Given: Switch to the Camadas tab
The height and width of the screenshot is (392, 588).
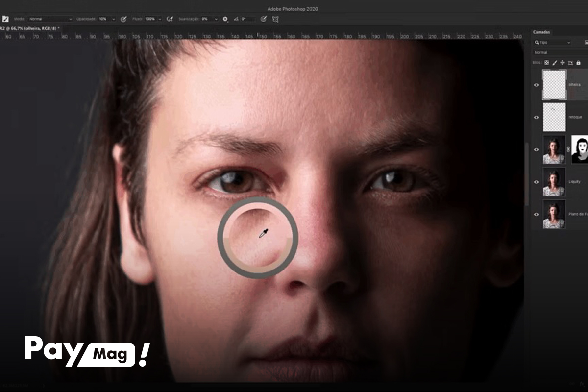Looking at the screenshot, I should coord(541,32).
